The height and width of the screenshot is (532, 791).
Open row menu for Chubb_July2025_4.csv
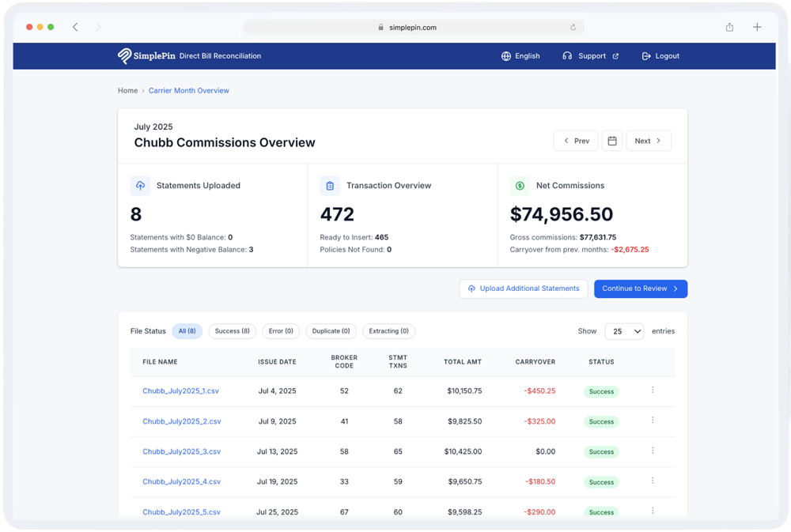point(653,481)
